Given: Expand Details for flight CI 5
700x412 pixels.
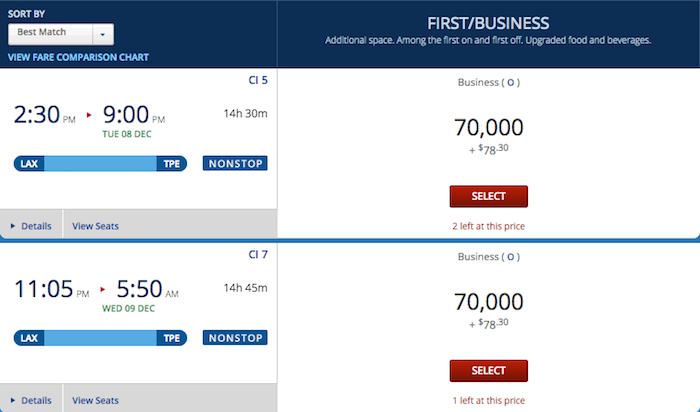Looking at the screenshot, I should click(x=31, y=226).
